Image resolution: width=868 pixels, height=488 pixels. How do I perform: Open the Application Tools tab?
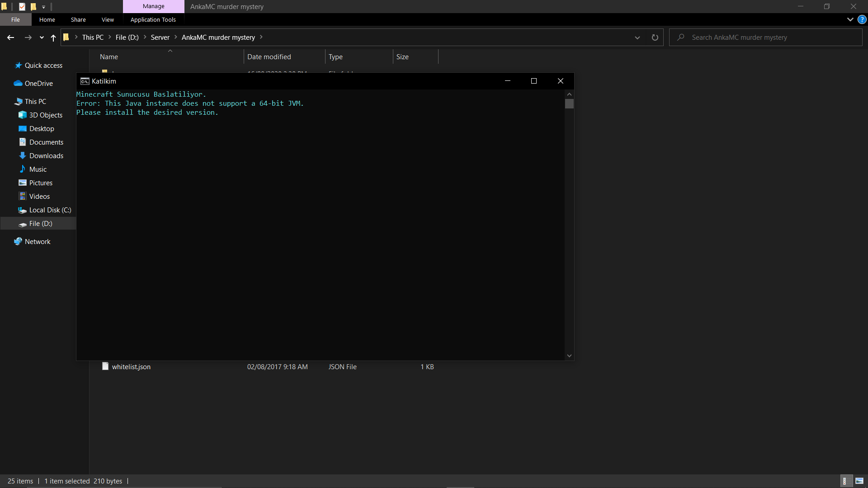coord(153,19)
